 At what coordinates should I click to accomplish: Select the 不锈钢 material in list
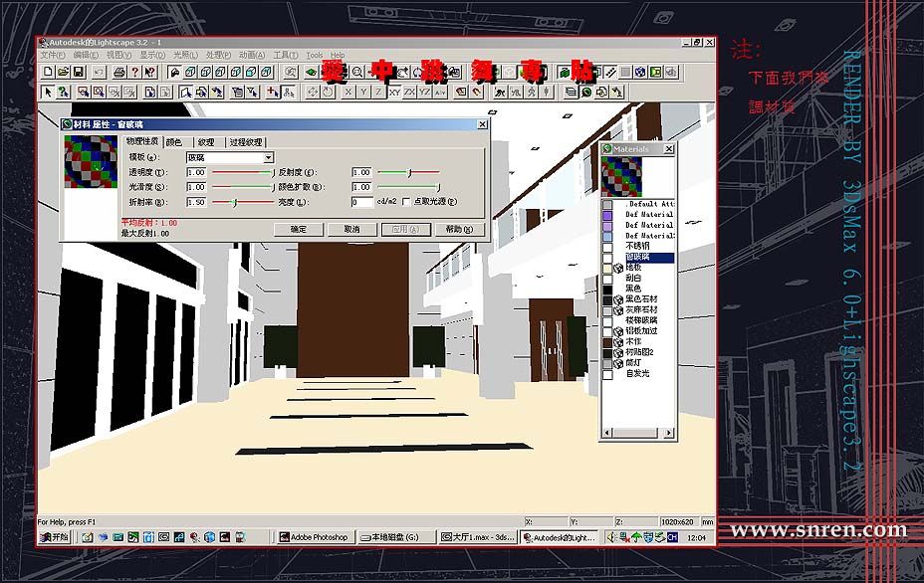pyautogui.click(x=637, y=246)
